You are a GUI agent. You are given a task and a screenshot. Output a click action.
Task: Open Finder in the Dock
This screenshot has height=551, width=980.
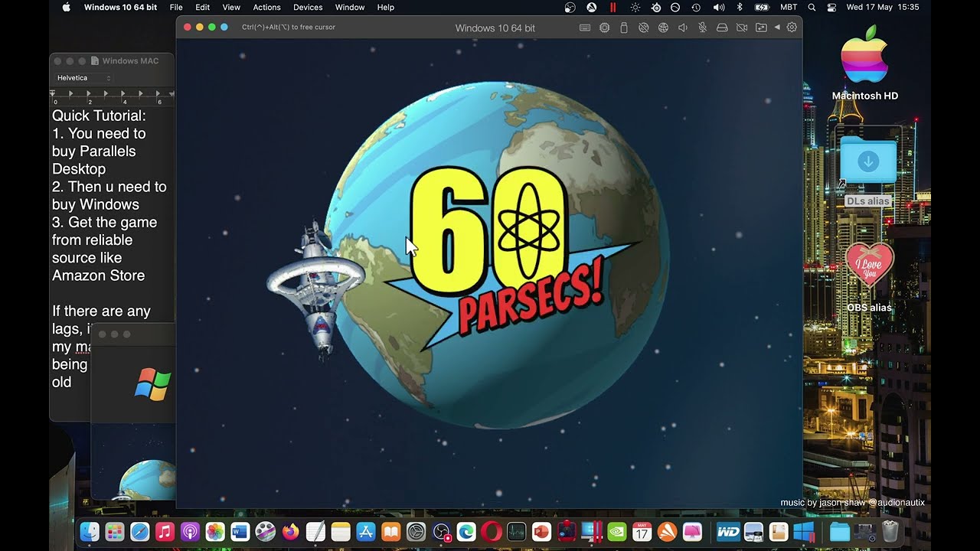[x=90, y=531]
